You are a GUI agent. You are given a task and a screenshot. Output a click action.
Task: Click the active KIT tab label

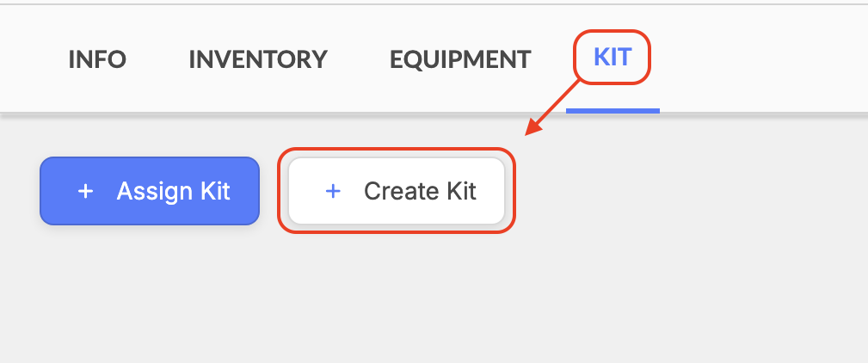click(613, 57)
